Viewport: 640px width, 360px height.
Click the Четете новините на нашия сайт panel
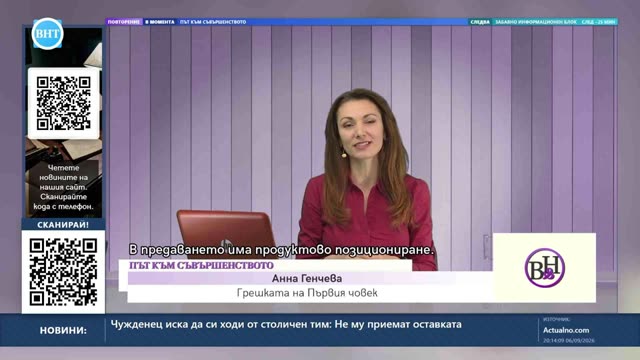[x=63, y=187]
